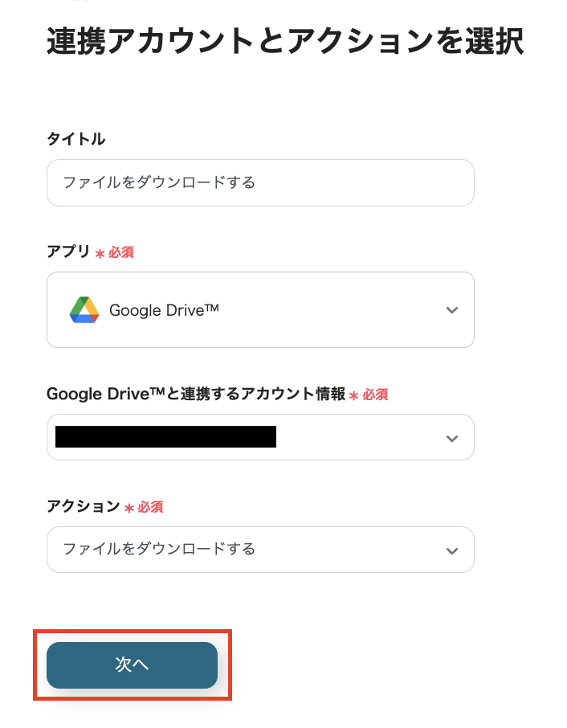This screenshot has width=567, height=728.
Task: Click the Google Drive logo icon
Action: click(84, 309)
